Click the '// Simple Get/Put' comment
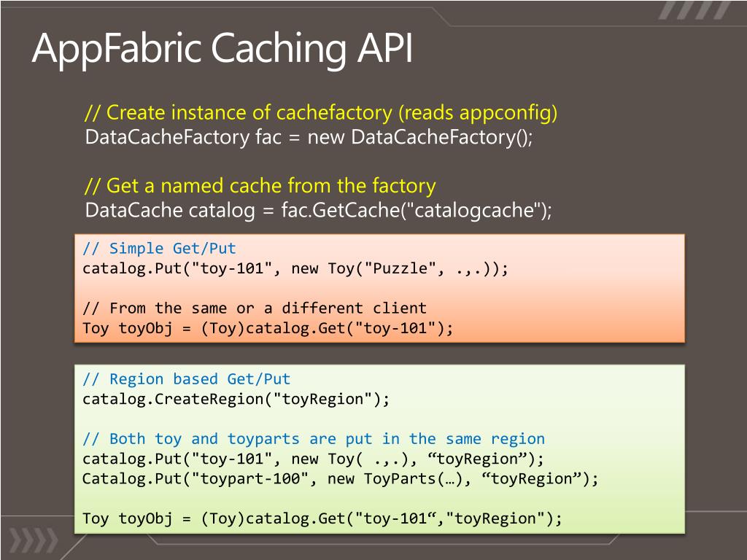747x560 pixels. click(159, 249)
